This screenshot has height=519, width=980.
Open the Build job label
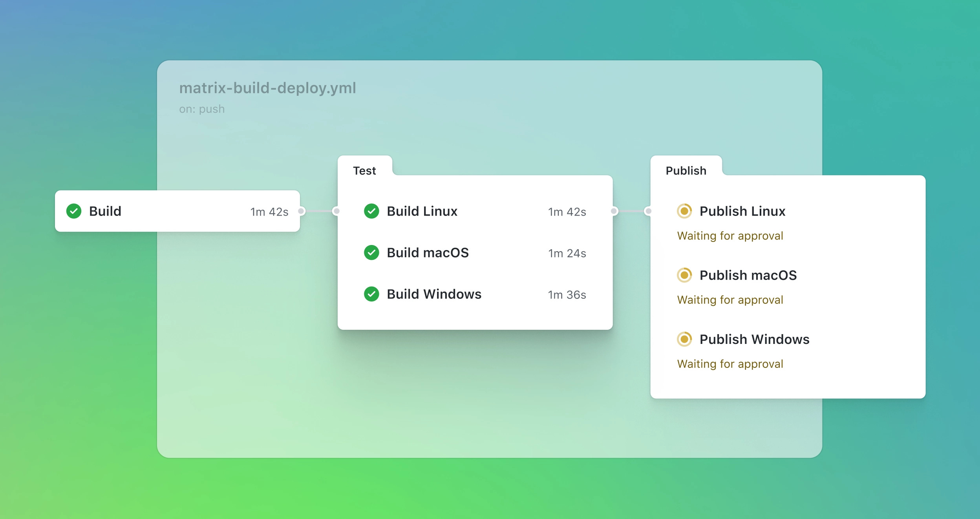pyautogui.click(x=105, y=211)
